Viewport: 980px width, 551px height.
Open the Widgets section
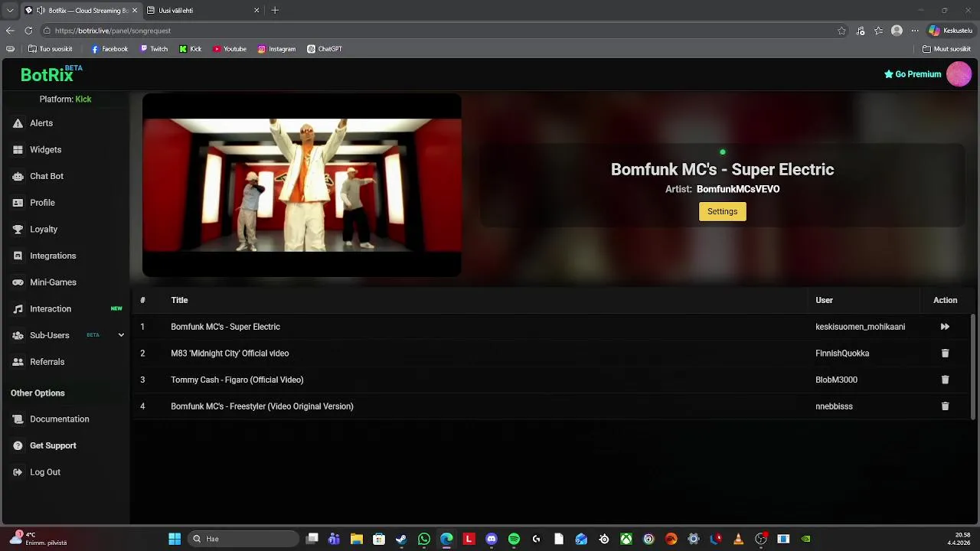pyautogui.click(x=45, y=150)
